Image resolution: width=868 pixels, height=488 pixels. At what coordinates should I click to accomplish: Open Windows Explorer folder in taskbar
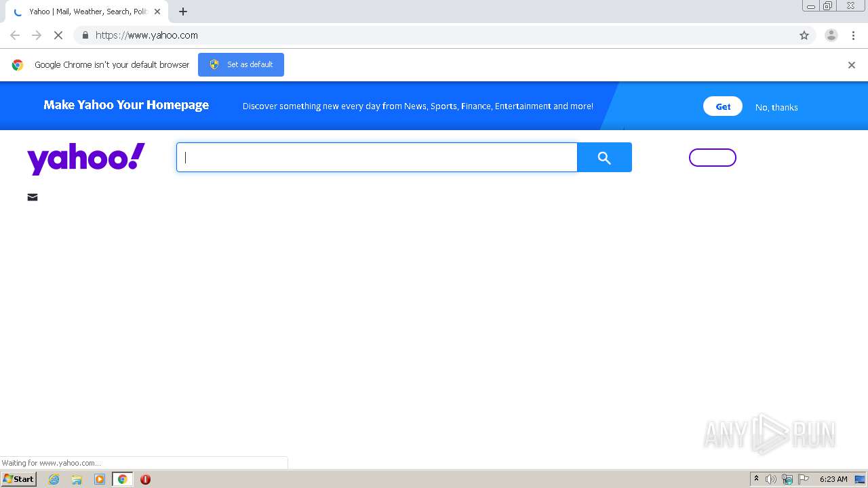pyautogui.click(x=77, y=479)
